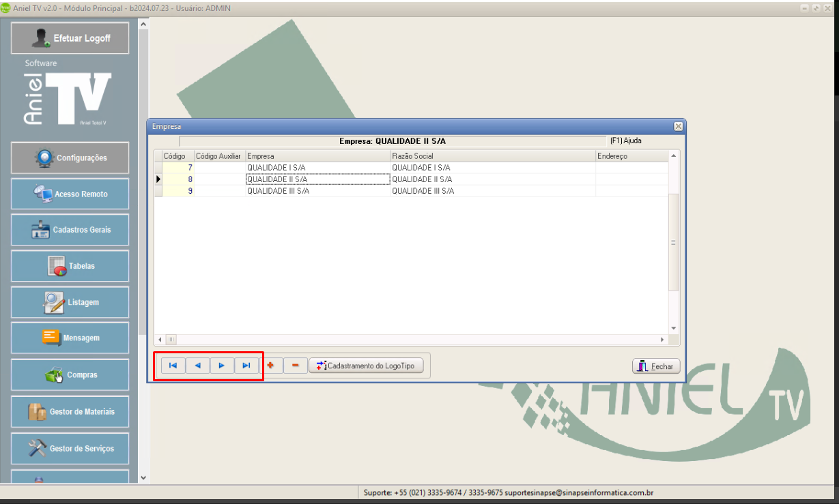Image resolution: width=839 pixels, height=504 pixels.
Task: Jump to last record in navigator
Action: point(246,366)
